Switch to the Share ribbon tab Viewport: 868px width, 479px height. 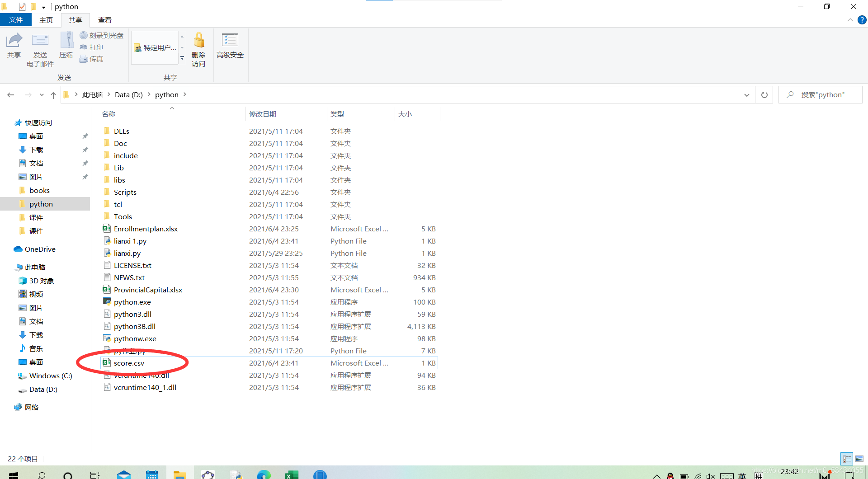(x=75, y=20)
